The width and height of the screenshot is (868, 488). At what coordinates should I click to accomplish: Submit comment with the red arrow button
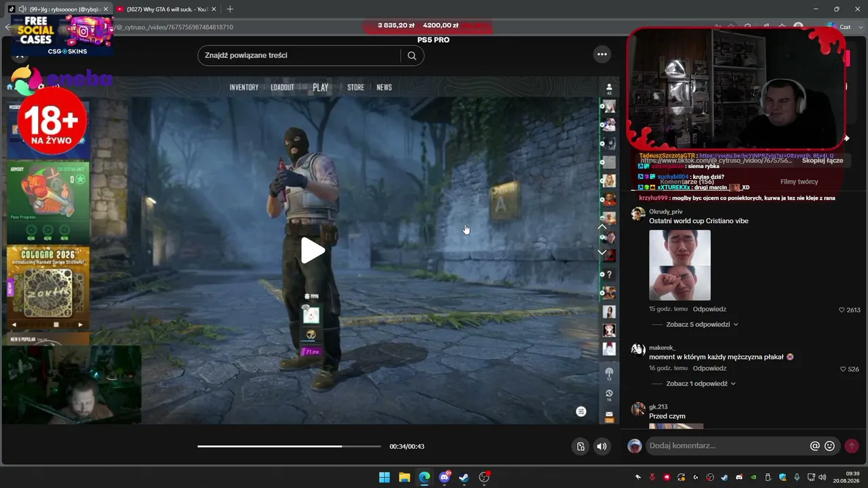coord(852,446)
